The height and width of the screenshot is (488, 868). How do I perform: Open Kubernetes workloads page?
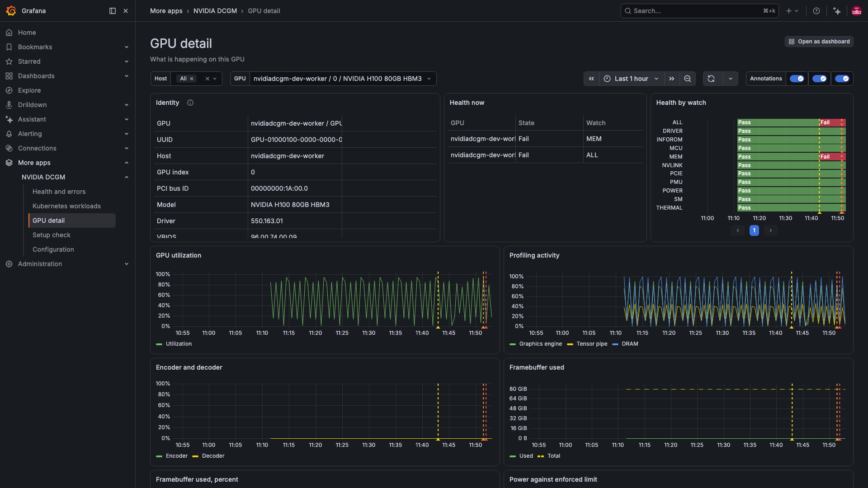point(66,206)
